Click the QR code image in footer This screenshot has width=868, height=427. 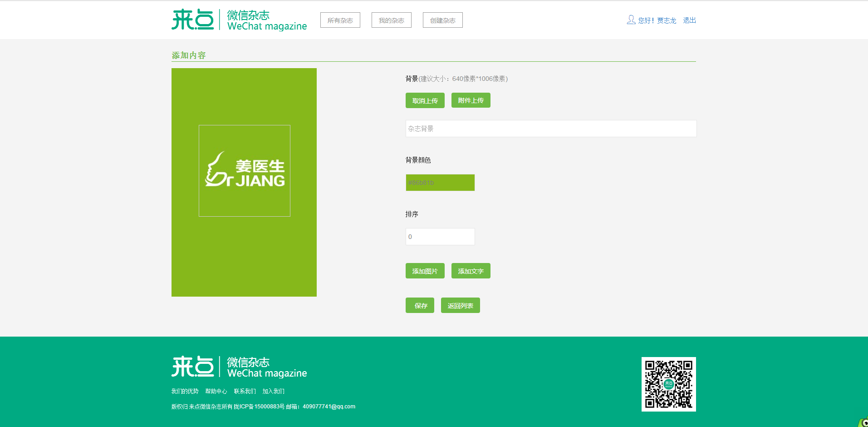tap(669, 384)
